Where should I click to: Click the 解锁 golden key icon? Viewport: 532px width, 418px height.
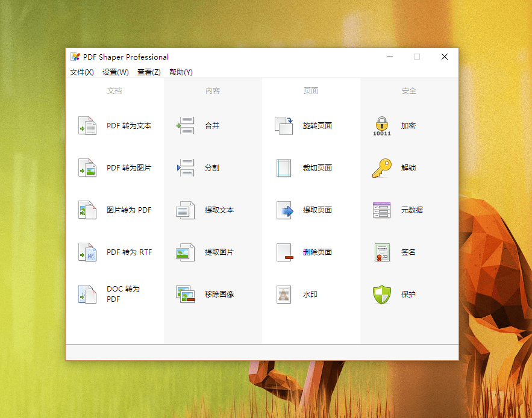382,167
